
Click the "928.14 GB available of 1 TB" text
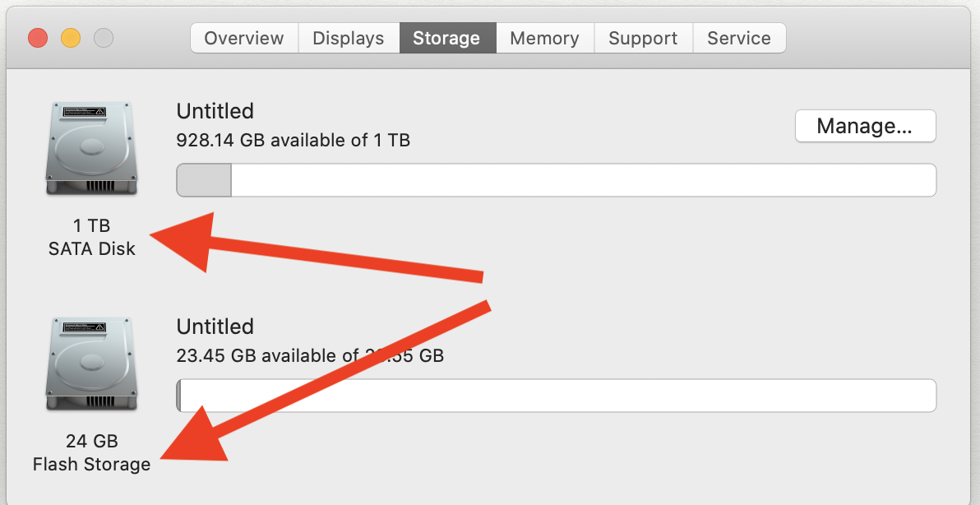tap(294, 140)
